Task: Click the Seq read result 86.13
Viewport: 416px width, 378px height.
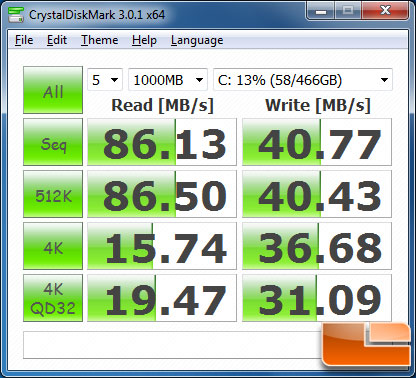Action: [x=162, y=142]
